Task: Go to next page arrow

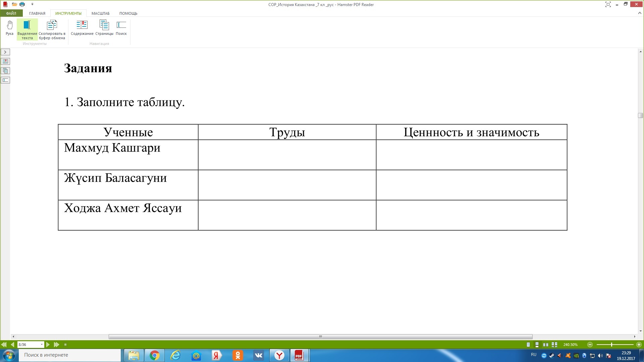Action: pos(48,345)
